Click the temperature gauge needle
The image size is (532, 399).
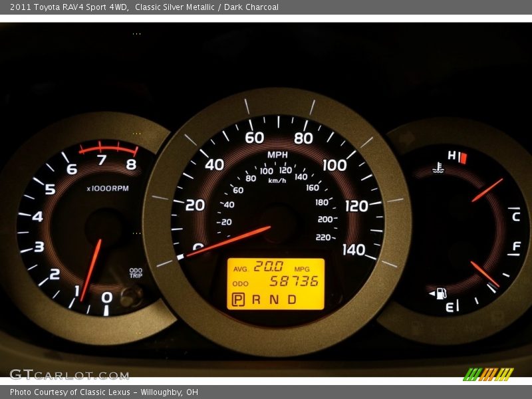coord(487,190)
